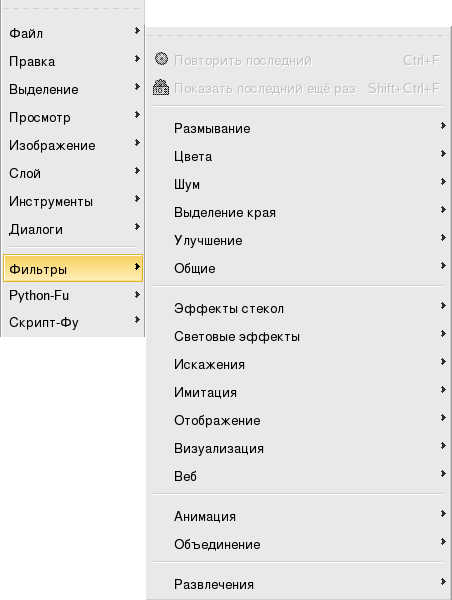Open the Развлечения submenu
This screenshot has width=452, height=600.
(298, 584)
